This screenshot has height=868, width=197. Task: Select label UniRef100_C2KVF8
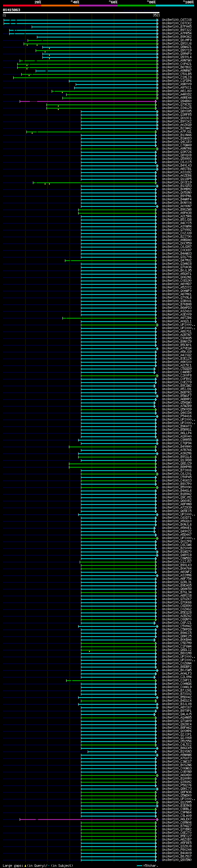[176, 375]
